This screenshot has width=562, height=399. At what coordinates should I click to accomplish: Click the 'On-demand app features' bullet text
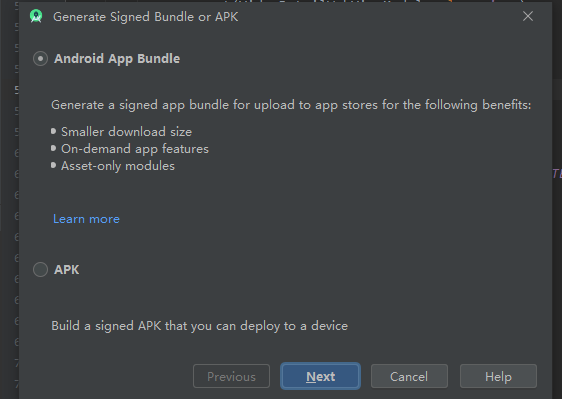pyautogui.click(x=135, y=149)
